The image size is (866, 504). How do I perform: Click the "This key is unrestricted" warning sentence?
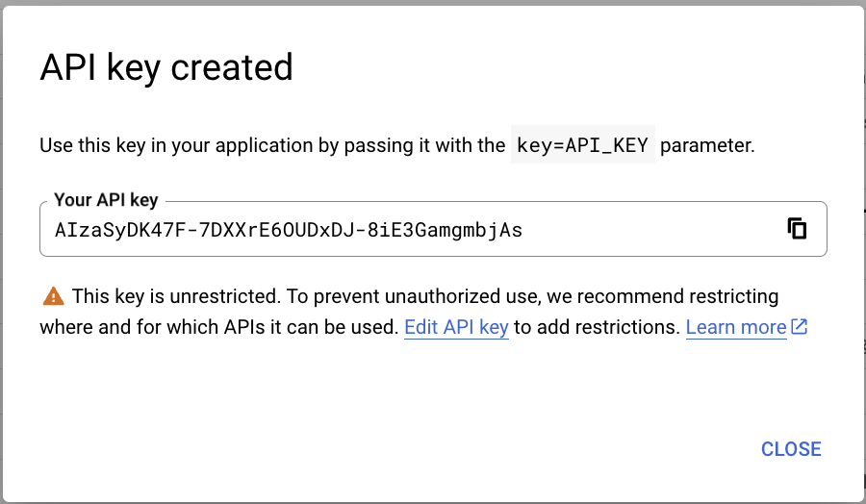[176, 296]
